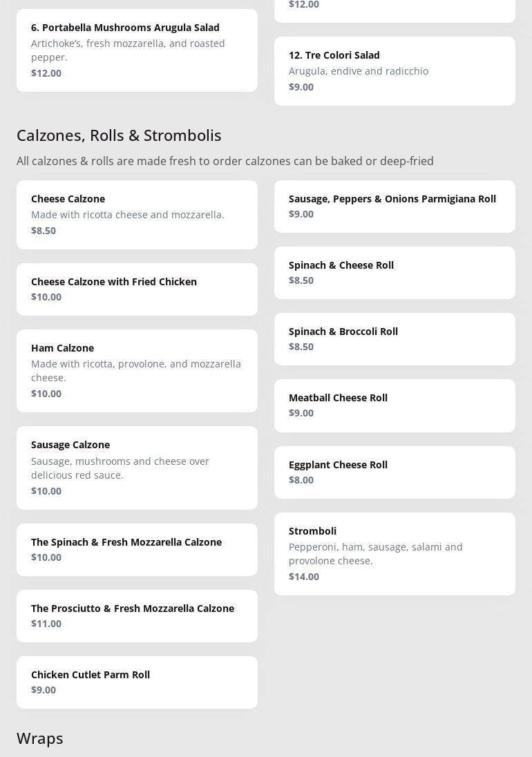
Task: Click the Stromboli $14.00 price
Action: (304, 577)
